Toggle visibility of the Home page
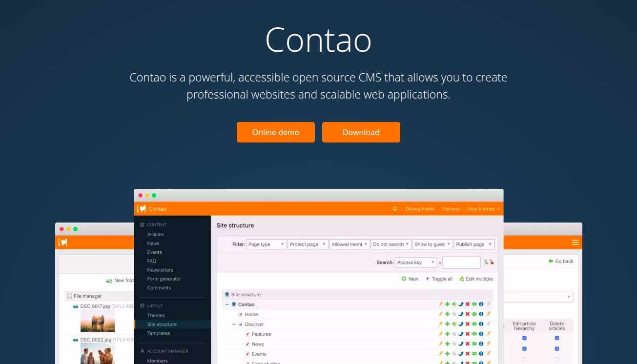Viewport: 637px width, 364px height. 474,314
